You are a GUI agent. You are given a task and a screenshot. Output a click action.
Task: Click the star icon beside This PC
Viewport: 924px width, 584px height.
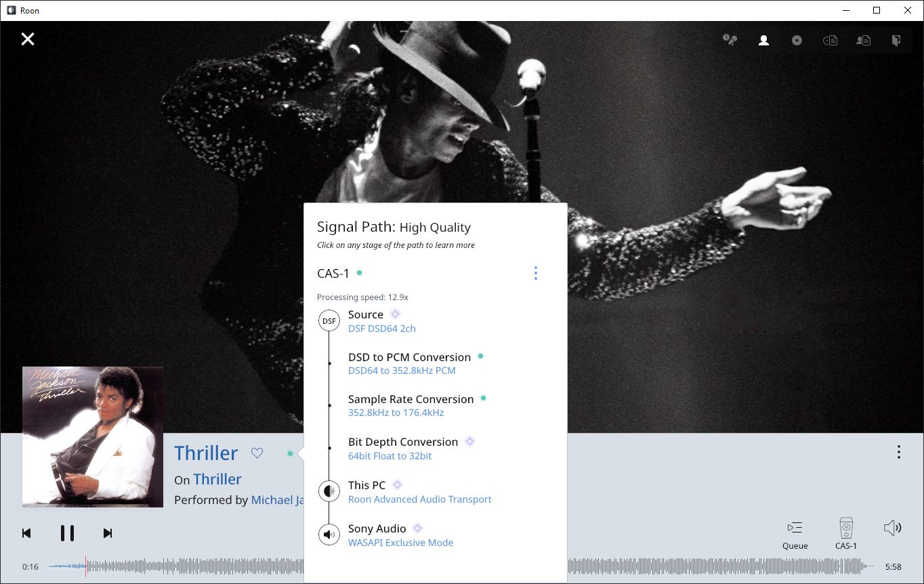(x=398, y=485)
